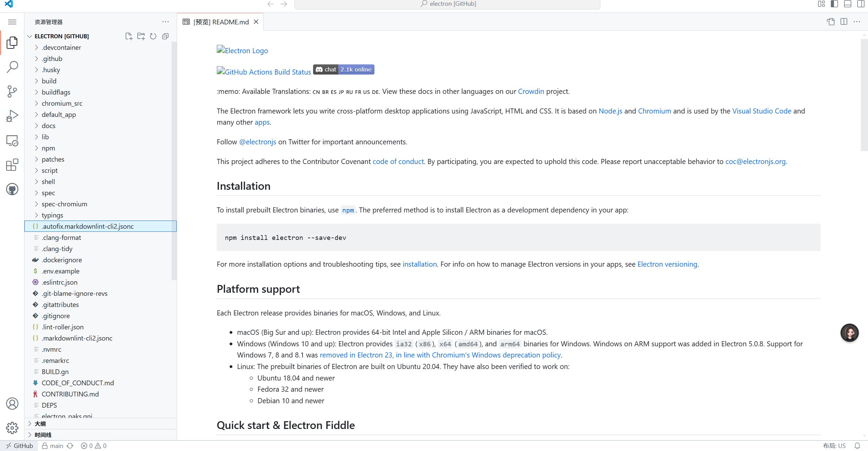Expand the spec-chromium folder
Image resolution: width=868 pixels, height=451 pixels.
100,204
